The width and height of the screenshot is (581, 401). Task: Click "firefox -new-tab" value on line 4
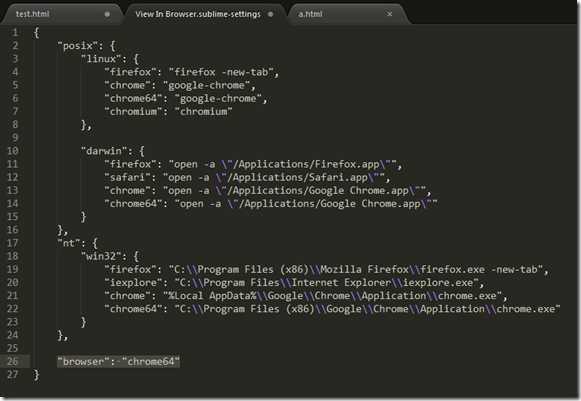[221, 72]
